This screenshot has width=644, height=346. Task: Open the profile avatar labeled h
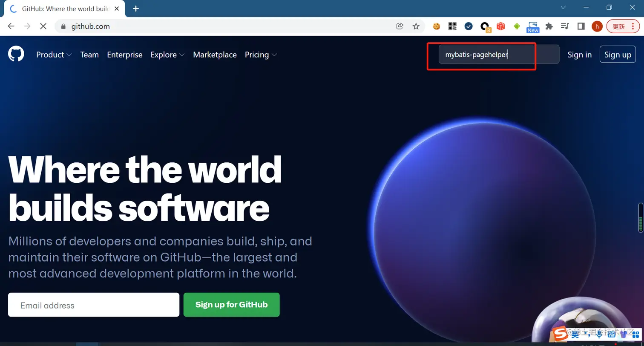[x=597, y=26]
